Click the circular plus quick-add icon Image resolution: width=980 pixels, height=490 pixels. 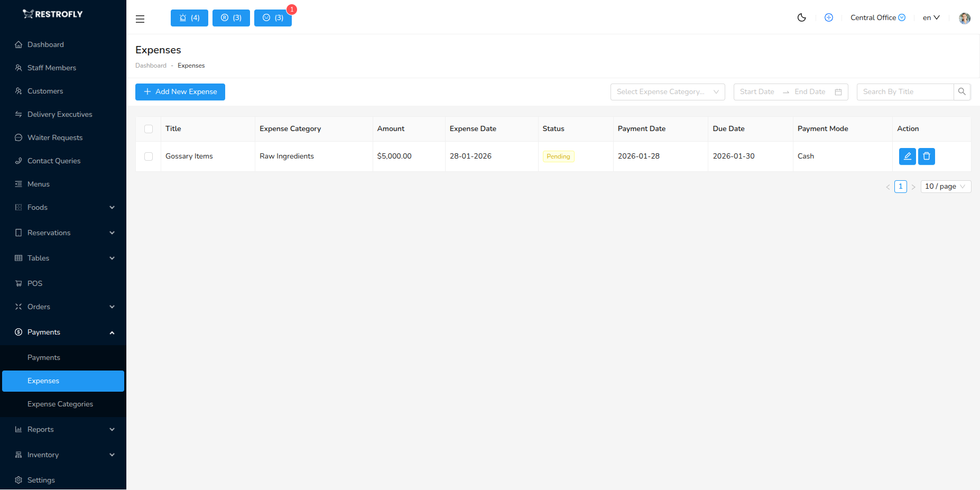tap(828, 17)
